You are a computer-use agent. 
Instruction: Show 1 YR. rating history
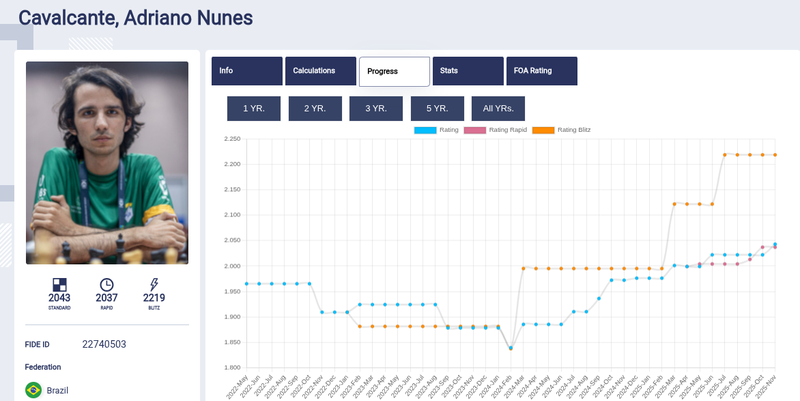click(254, 109)
